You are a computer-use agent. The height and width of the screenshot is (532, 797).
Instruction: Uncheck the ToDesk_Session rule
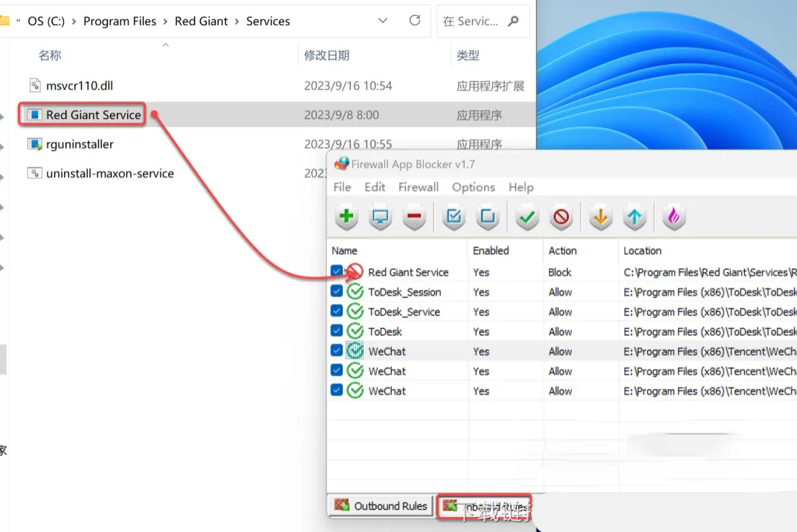tap(337, 291)
